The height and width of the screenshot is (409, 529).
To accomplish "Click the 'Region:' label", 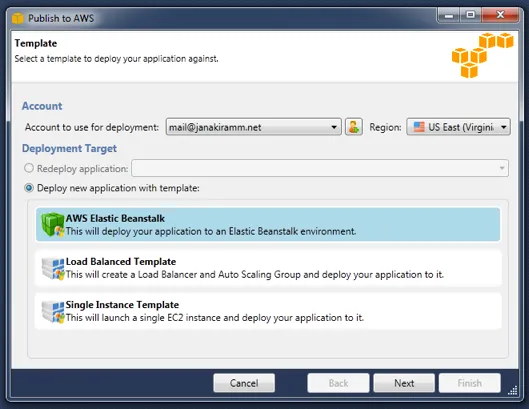I will point(385,127).
